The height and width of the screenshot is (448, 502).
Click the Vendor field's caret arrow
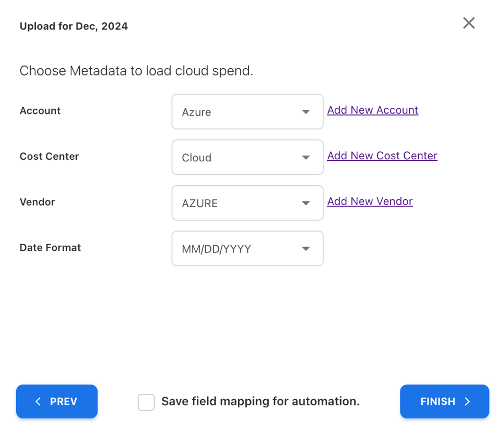306,203
